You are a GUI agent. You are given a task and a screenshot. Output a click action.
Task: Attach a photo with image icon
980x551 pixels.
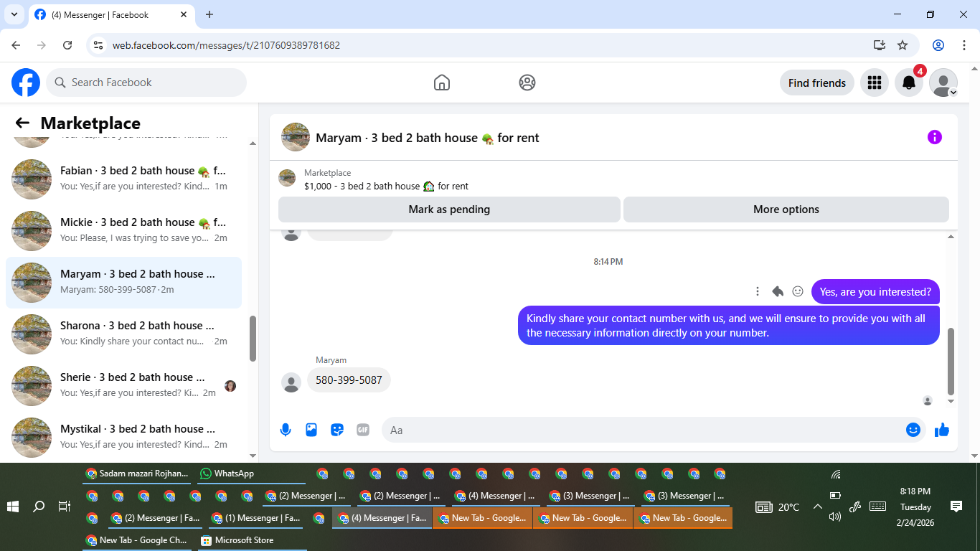311,430
